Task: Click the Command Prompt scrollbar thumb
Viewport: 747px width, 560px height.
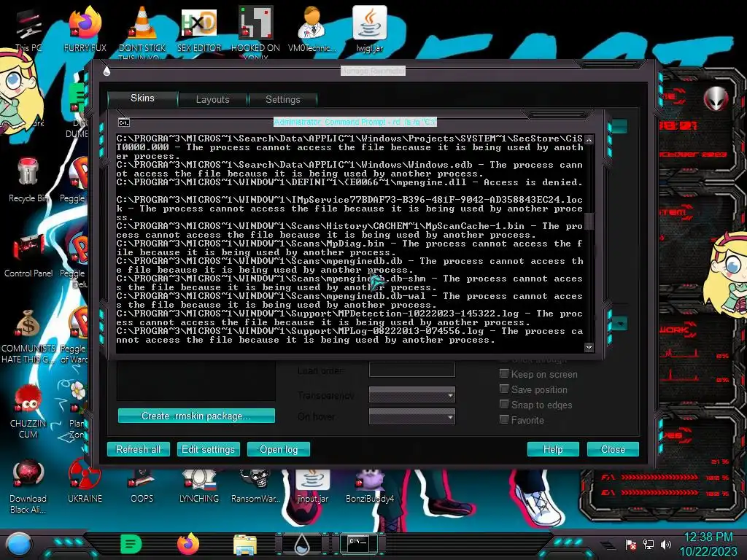Action: coord(589,221)
